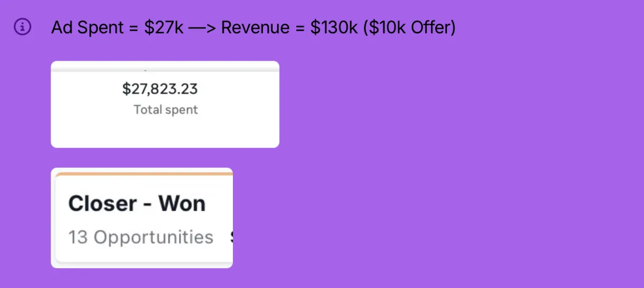Click the info circle callout icon
Image resolution: width=644 pixels, height=288 pixels.
click(23, 27)
